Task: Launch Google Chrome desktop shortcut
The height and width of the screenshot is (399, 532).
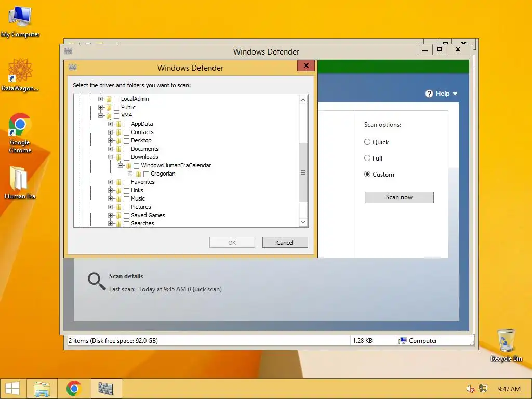Action: [20, 132]
